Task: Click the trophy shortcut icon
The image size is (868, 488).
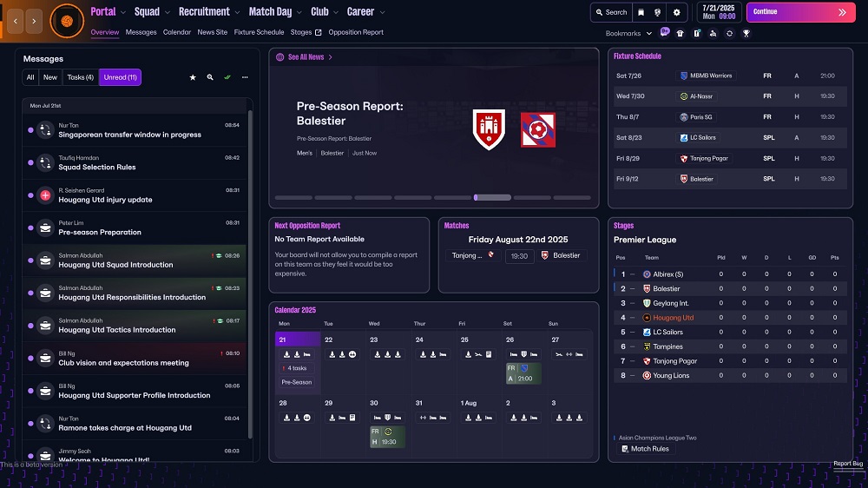Action: (746, 34)
